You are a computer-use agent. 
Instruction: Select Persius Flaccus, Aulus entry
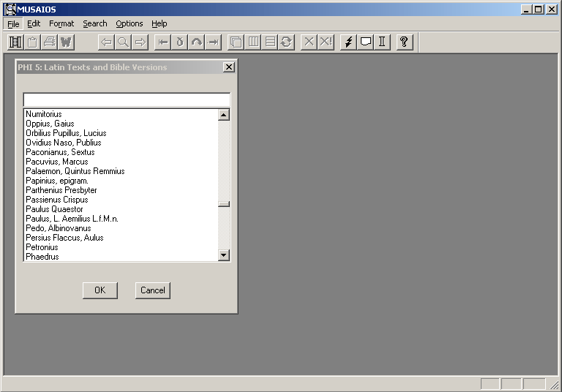[121, 238]
